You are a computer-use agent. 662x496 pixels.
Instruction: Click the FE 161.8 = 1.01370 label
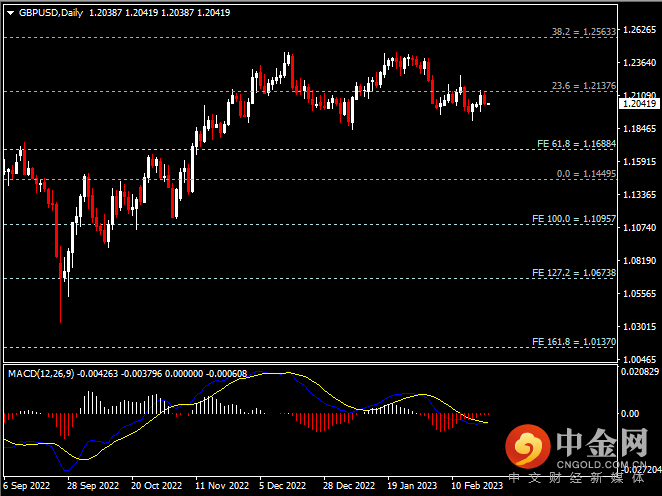pyautogui.click(x=575, y=341)
